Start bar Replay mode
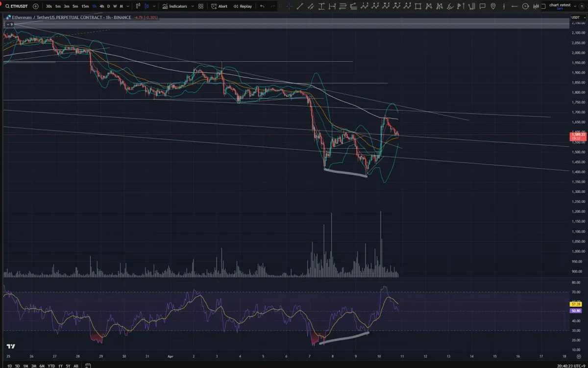Viewport: 588px width, 368px height. (243, 6)
